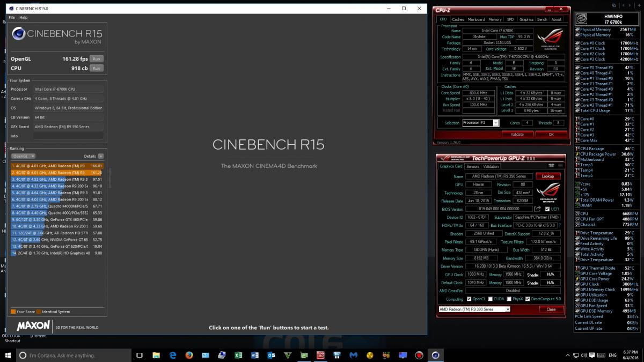Image resolution: width=644 pixels, height=362 pixels.
Task: Open the Action Center notifications icon
Action: pos(592,355)
